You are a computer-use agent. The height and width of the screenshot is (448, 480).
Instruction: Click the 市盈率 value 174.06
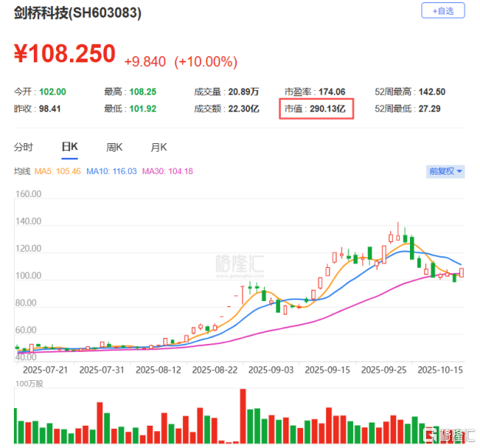[x=330, y=92]
